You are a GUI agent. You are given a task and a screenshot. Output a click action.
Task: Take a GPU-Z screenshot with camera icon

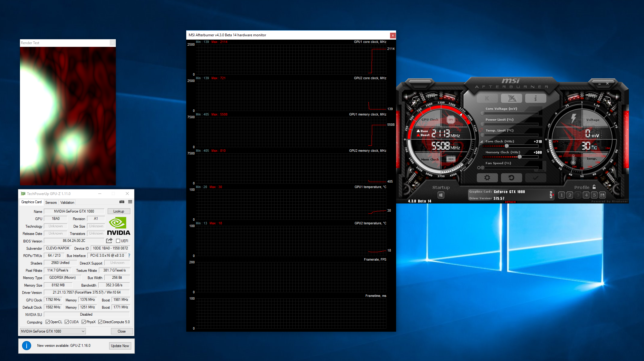(122, 202)
